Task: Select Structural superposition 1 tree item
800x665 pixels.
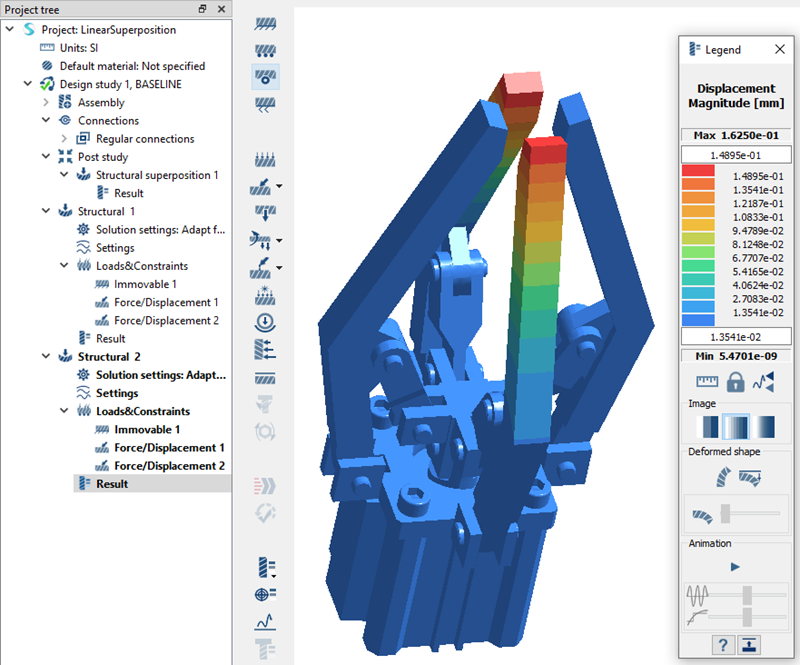Action: (156, 175)
